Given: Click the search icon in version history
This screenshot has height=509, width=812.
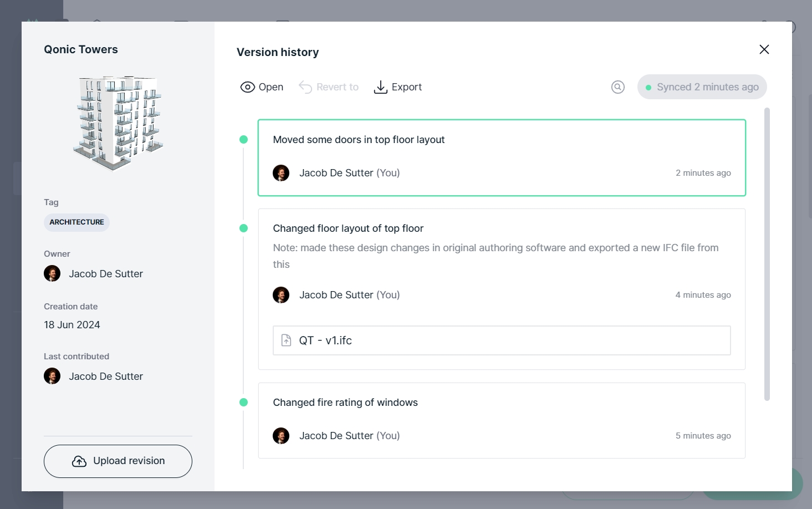Looking at the screenshot, I should (x=617, y=87).
